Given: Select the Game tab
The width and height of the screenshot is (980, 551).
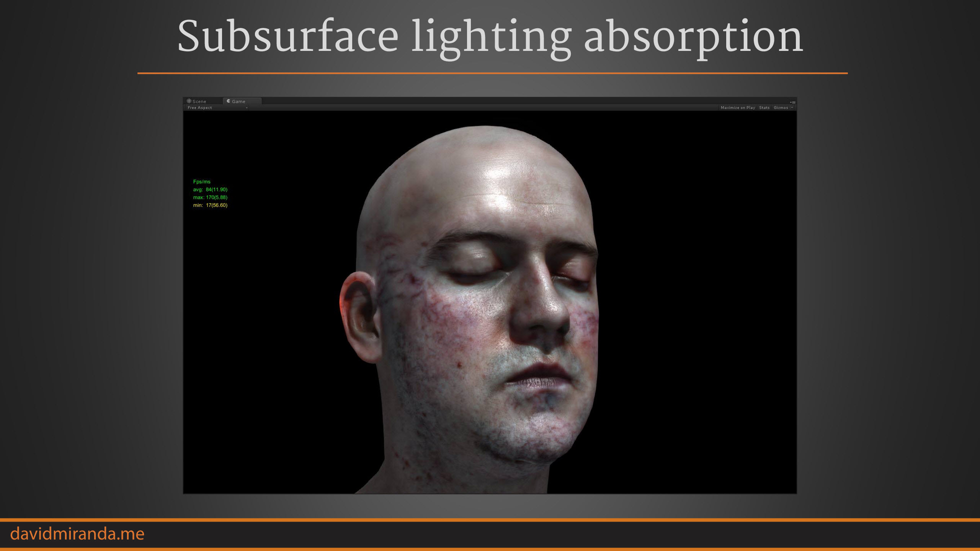Looking at the screenshot, I should pyautogui.click(x=238, y=101).
